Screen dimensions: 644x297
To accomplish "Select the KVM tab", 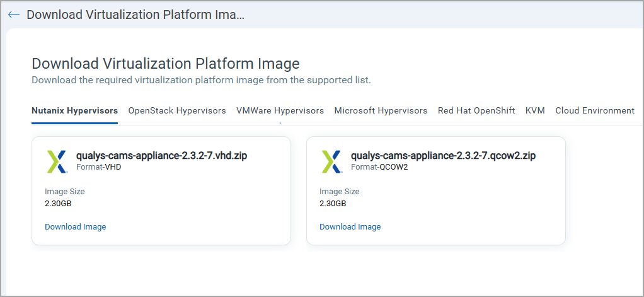I will [535, 110].
